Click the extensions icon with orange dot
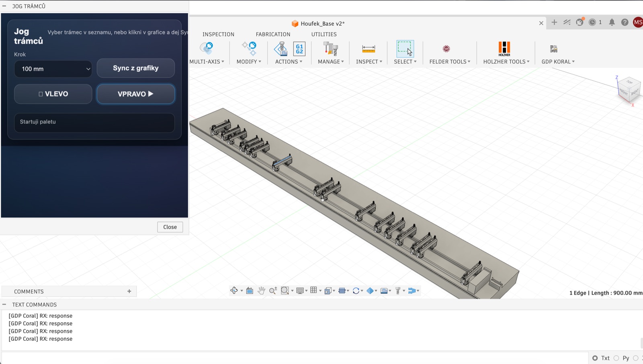 580,22
